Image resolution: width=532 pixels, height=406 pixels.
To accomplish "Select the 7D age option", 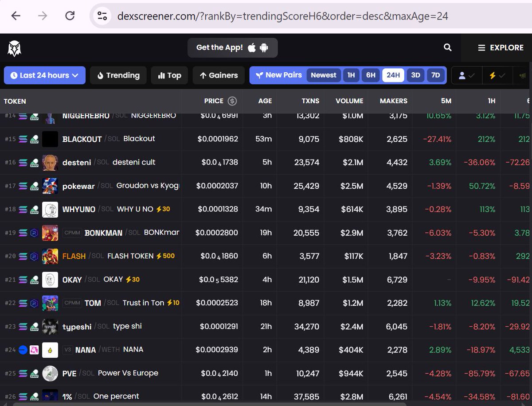I will click(x=436, y=75).
